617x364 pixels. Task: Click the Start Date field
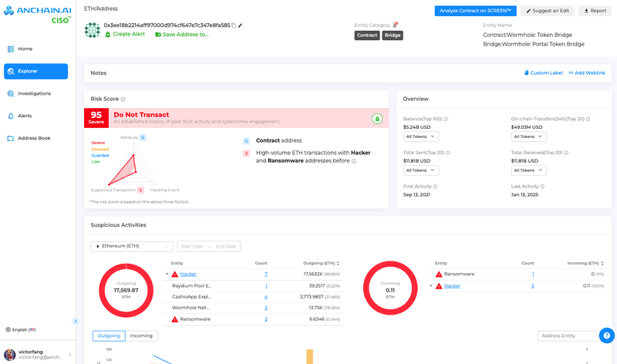tap(191, 246)
